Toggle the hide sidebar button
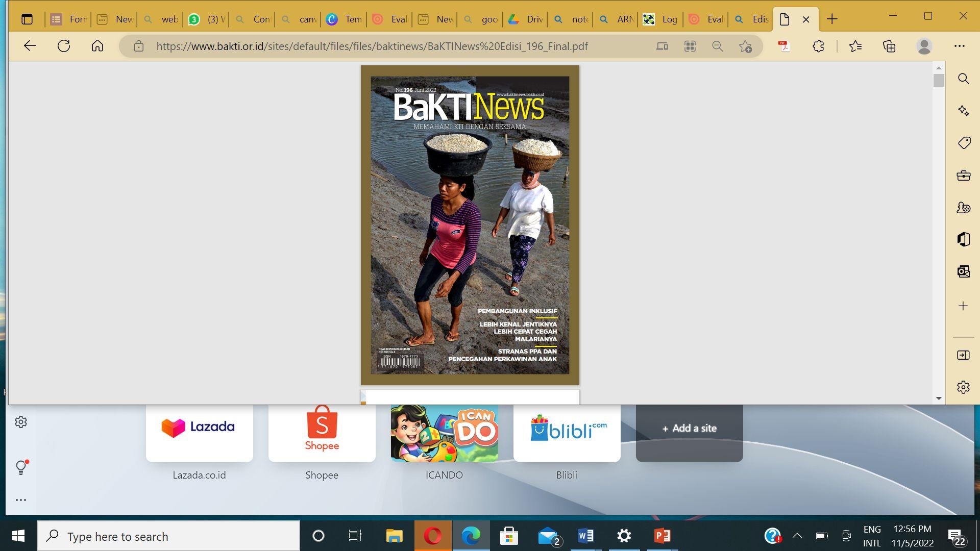The height and width of the screenshot is (551, 980). coord(963,355)
